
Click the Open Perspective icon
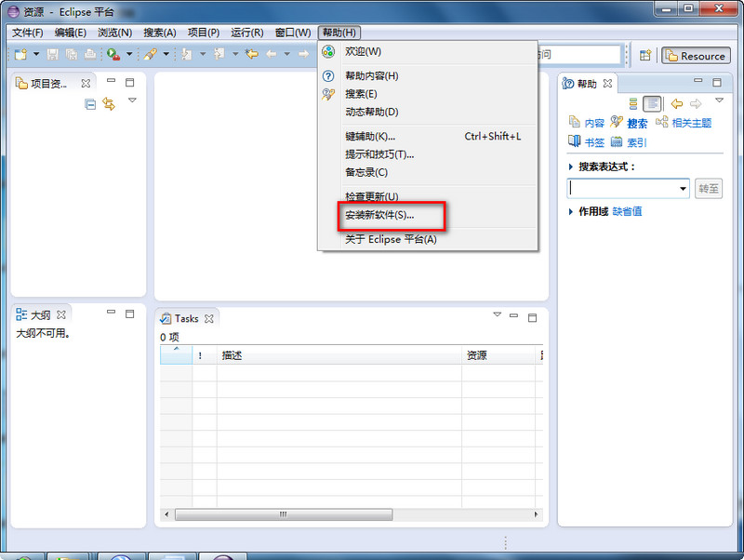click(x=644, y=56)
